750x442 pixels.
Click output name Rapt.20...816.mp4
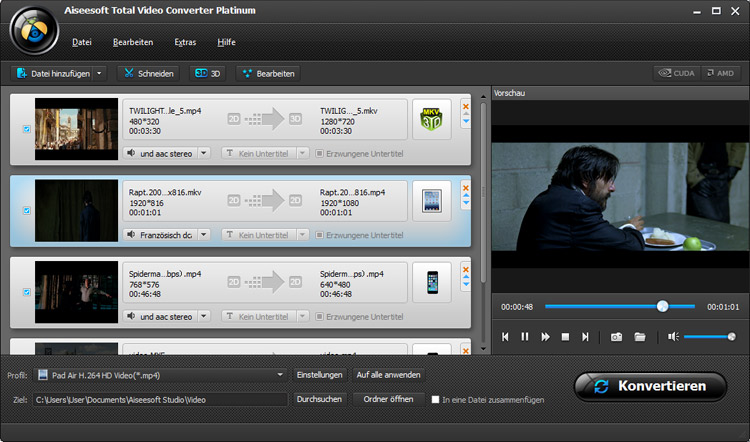coord(353,192)
